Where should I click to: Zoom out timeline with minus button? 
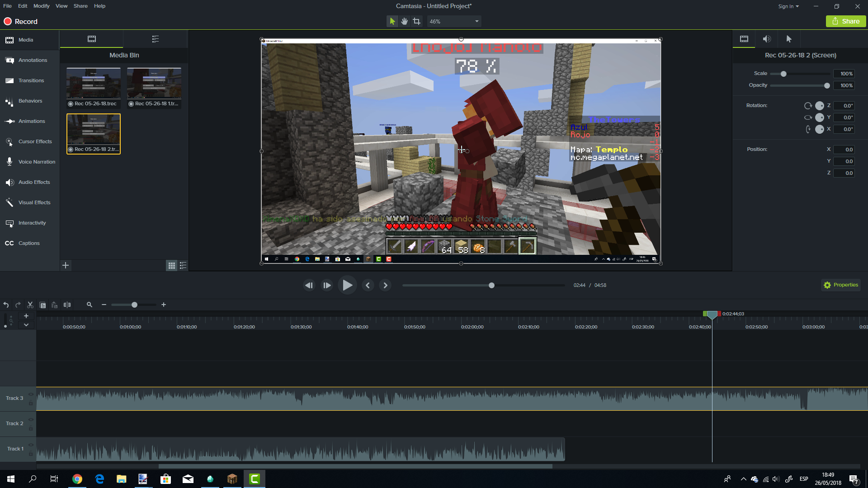(x=104, y=305)
